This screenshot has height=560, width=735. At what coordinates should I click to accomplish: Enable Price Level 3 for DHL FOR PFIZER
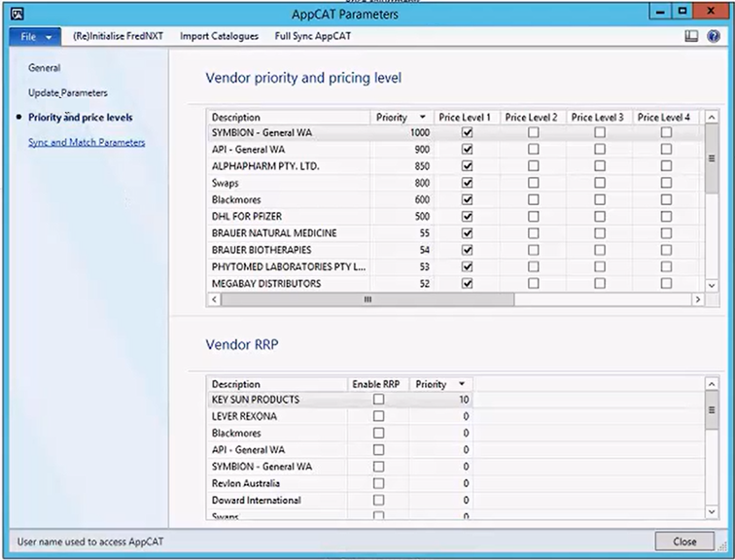[x=600, y=217]
